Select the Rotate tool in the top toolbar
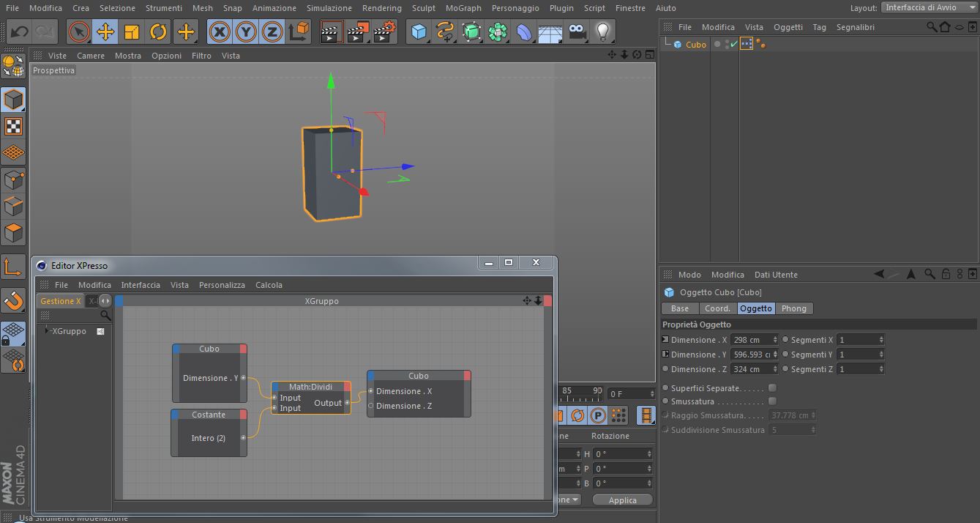 click(x=158, y=32)
